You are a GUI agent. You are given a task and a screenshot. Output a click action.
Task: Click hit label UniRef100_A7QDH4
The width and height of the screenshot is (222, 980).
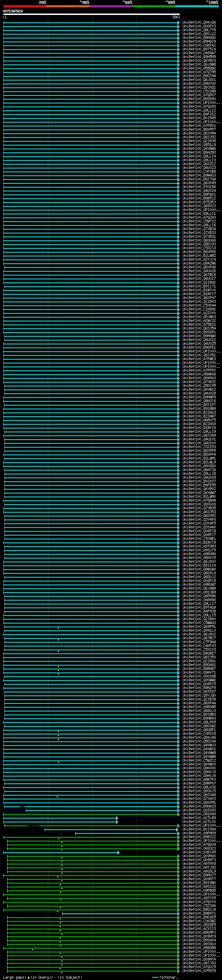[x=199, y=500]
